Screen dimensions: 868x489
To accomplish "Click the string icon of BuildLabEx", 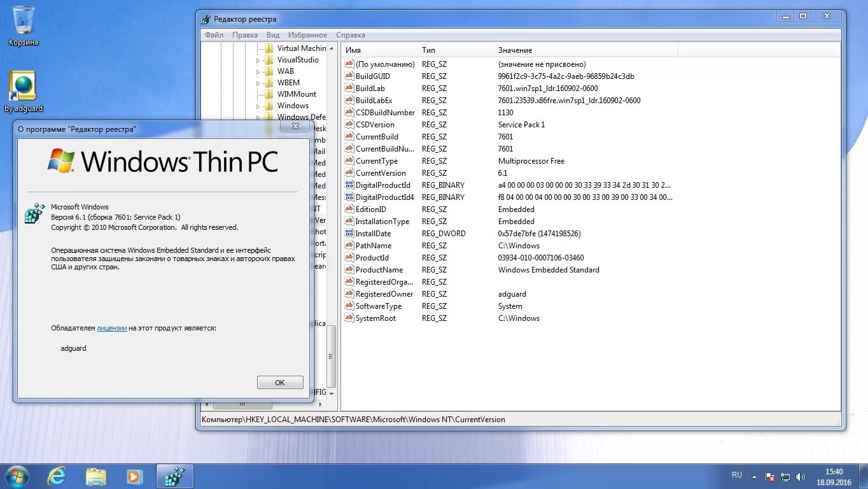I will [349, 101].
